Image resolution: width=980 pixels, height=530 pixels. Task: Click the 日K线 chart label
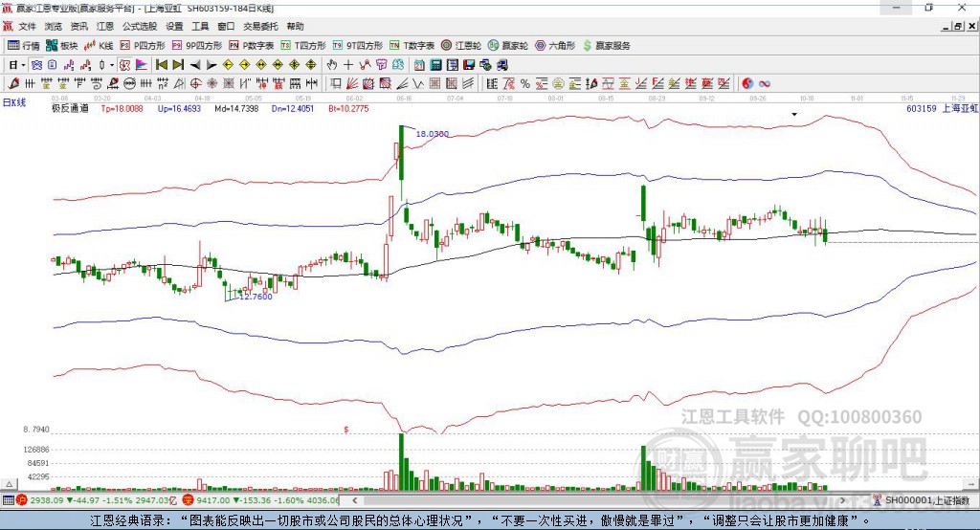click(14, 102)
